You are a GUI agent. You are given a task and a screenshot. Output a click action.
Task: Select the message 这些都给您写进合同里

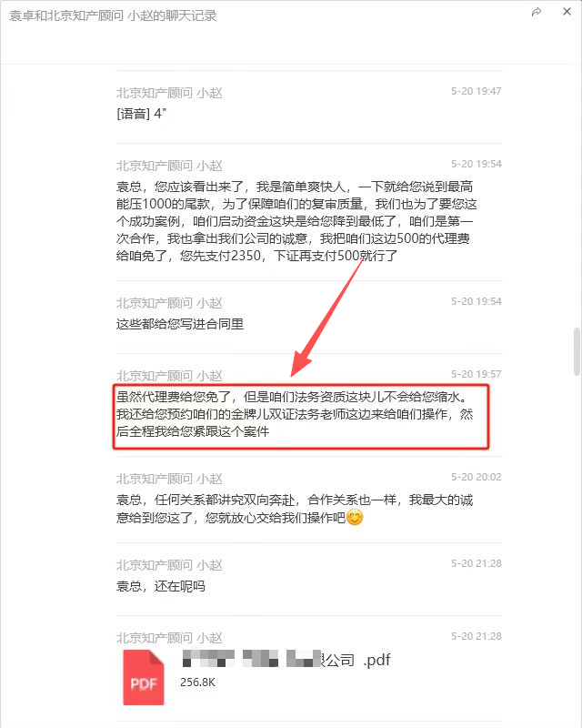coord(180,324)
